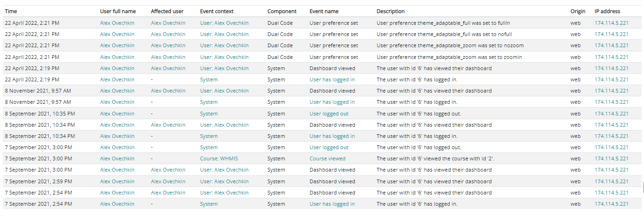The image size is (644, 216).
Task: Open System context in 8 November login row
Action: (209, 102)
